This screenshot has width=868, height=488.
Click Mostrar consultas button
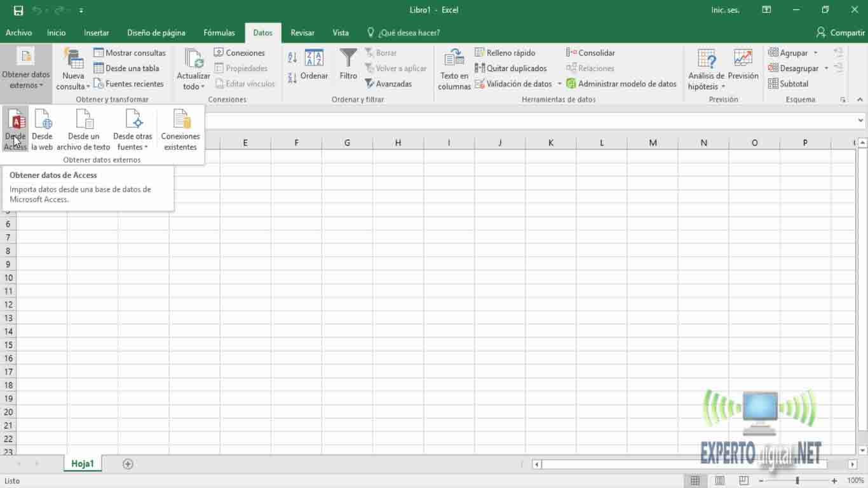[130, 53]
